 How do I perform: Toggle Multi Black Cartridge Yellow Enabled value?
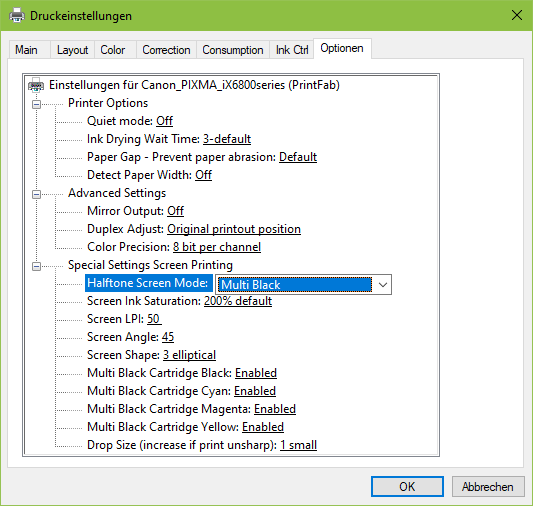[263, 427]
